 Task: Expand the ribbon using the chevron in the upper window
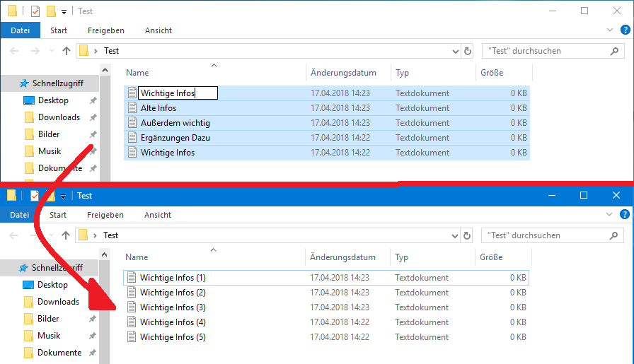pyautogui.click(x=611, y=30)
